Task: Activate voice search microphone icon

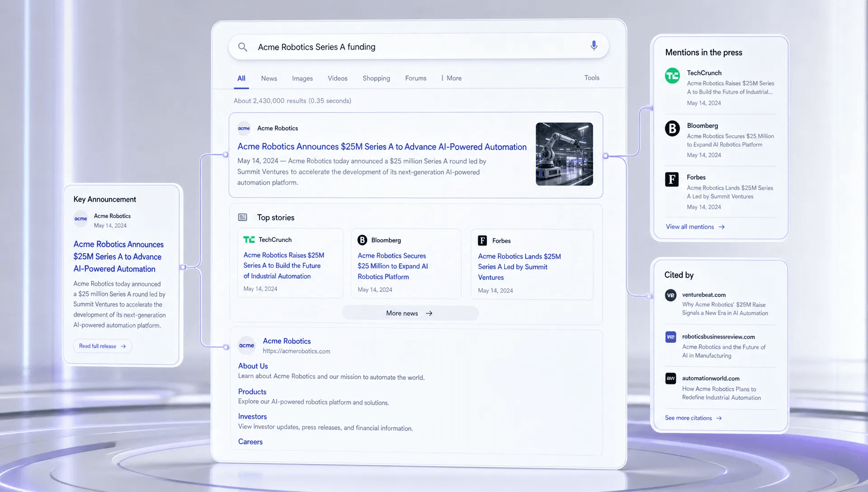Action: pyautogui.click(x=594, y=46)
